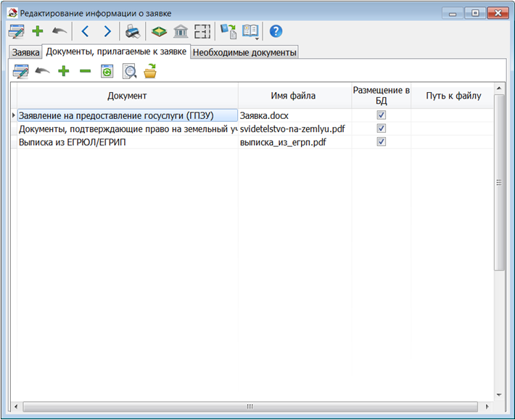Click the Имя файла column header
The width and height of the screenshot is (515, 420).
pyautogui.click(x=294, y=96)
